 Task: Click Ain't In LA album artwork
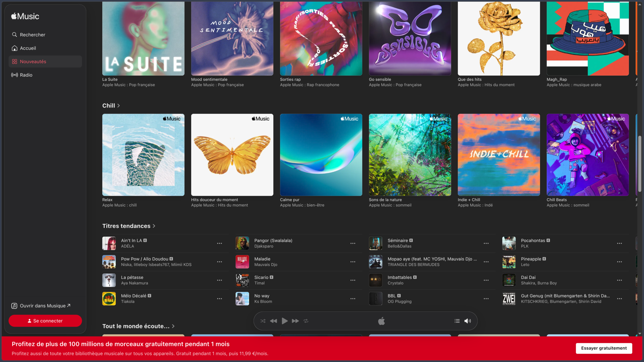[109, 243]
